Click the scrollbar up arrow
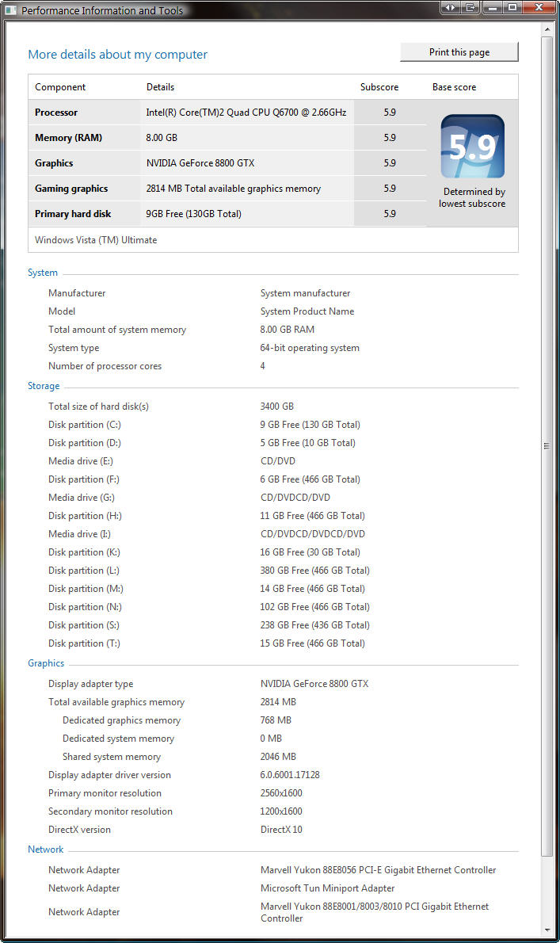560x943 pixels. pos(547,29)
